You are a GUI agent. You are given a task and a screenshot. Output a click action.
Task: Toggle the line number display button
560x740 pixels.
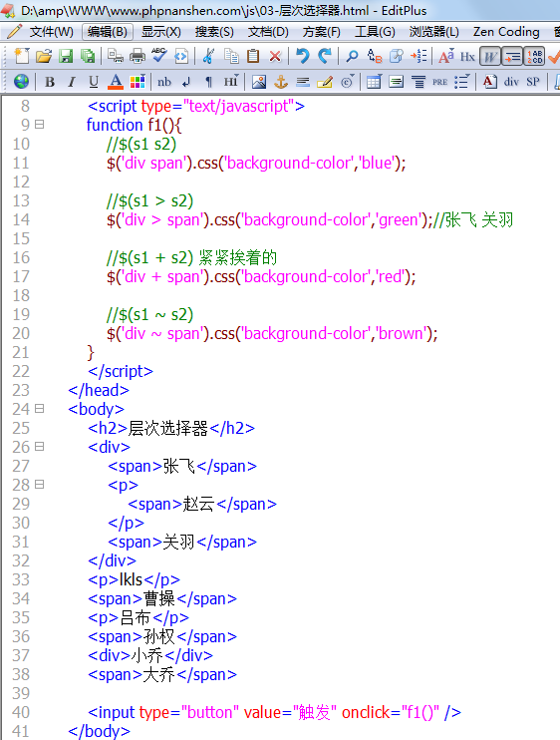[x=534, y=57]
